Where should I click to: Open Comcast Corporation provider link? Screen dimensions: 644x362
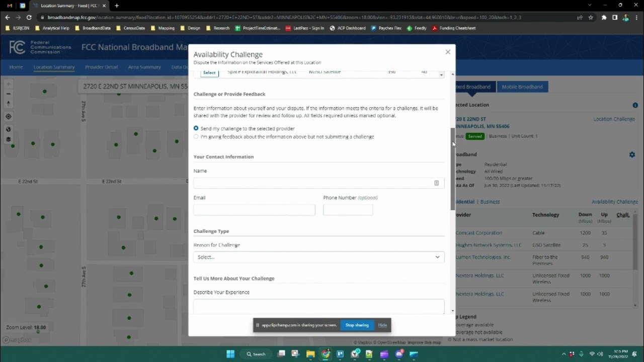(479, 233)
